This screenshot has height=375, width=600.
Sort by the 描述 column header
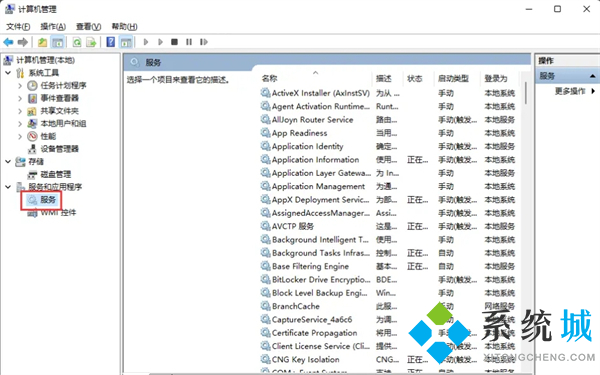(387, 78)
